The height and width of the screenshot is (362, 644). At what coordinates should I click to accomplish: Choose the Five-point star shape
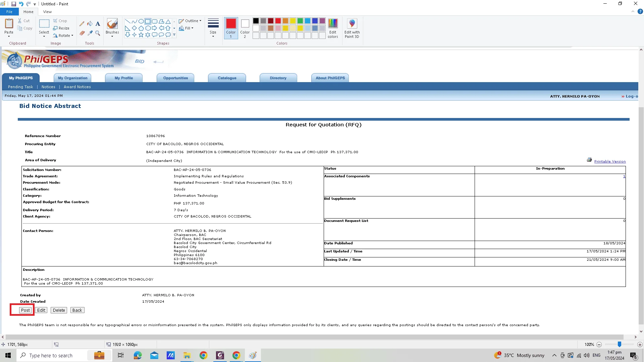[x=141, y=35]
